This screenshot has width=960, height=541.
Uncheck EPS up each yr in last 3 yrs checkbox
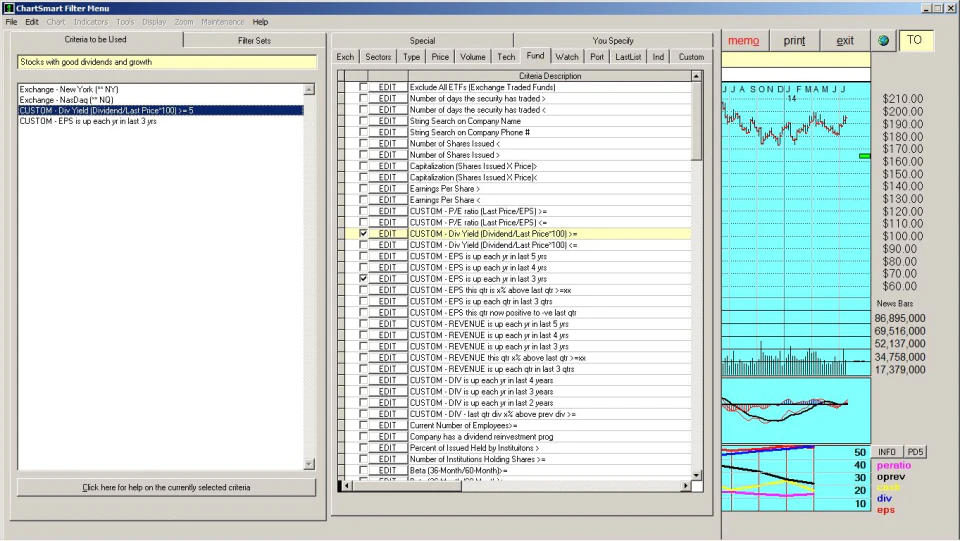click(364, 278)
